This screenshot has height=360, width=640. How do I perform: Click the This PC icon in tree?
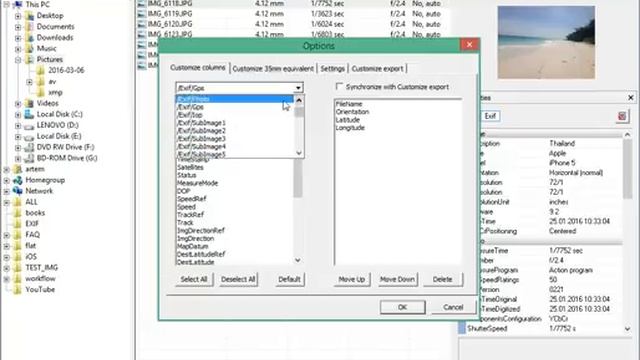18,4
